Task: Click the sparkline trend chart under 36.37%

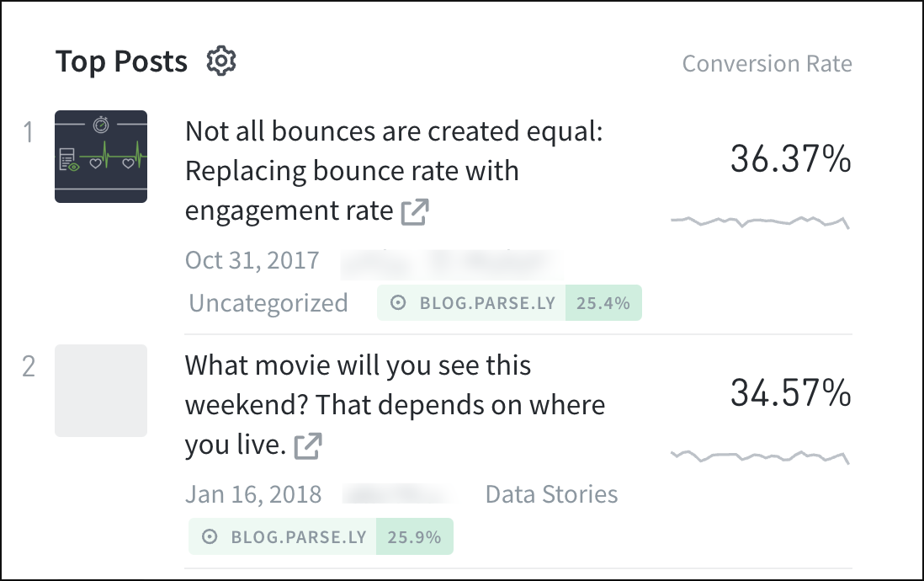Action: click(758, 220)
